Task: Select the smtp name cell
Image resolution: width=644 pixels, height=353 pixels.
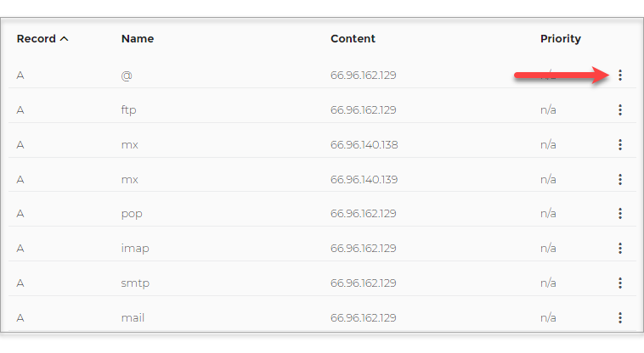Action: coord(135,283)
